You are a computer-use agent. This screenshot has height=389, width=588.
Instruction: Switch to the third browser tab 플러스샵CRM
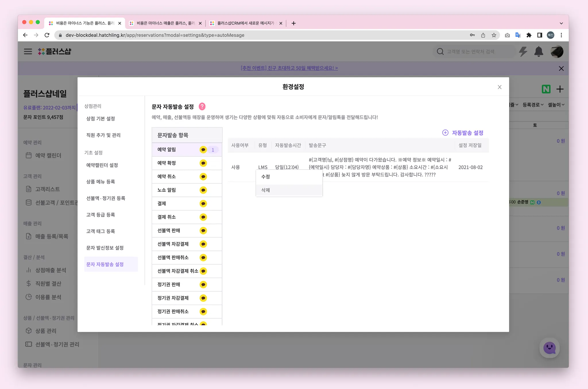[x=245, y=23]
